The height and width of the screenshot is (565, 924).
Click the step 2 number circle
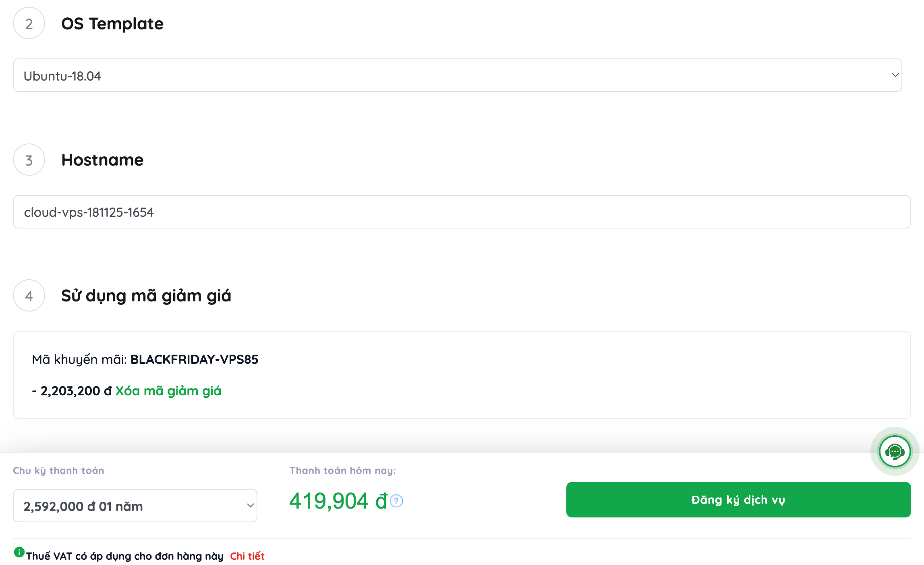coord(29,23)
